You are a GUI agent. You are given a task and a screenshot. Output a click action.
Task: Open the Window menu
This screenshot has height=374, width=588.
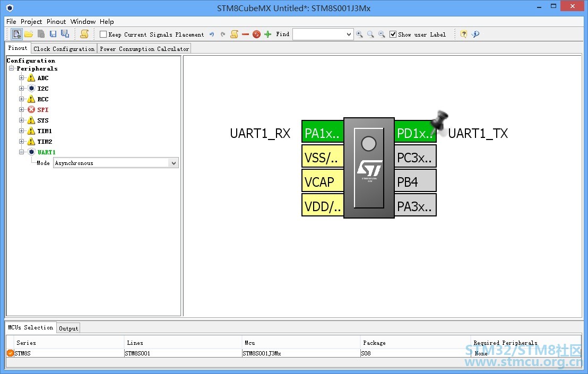point(83,21)
